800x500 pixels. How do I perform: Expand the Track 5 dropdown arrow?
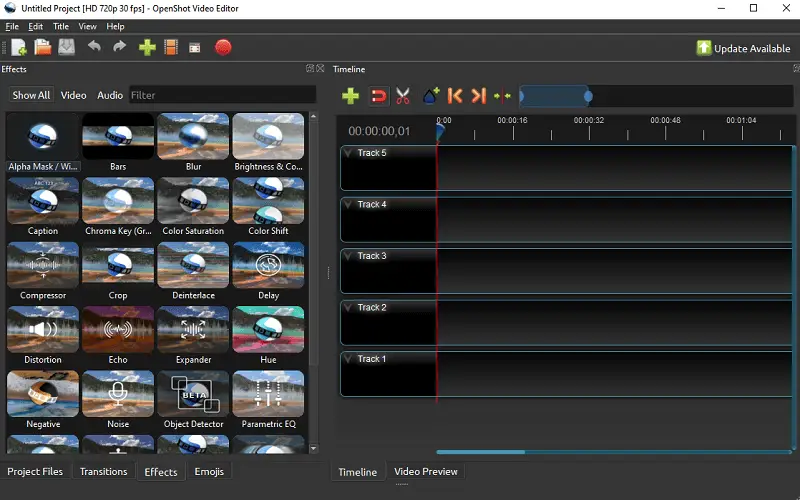tap(348, 153)
